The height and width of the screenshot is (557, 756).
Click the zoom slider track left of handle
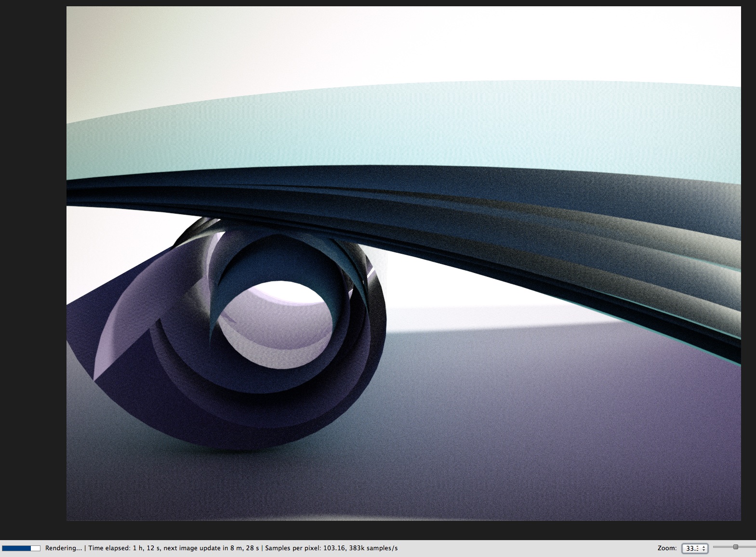723,547
